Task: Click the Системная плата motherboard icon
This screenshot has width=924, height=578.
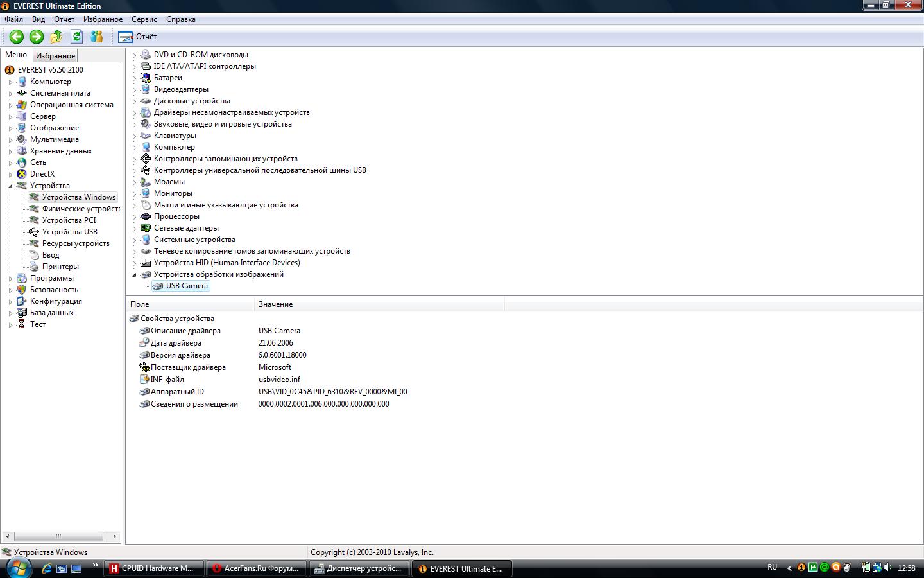Action: [x=22, y=93]
